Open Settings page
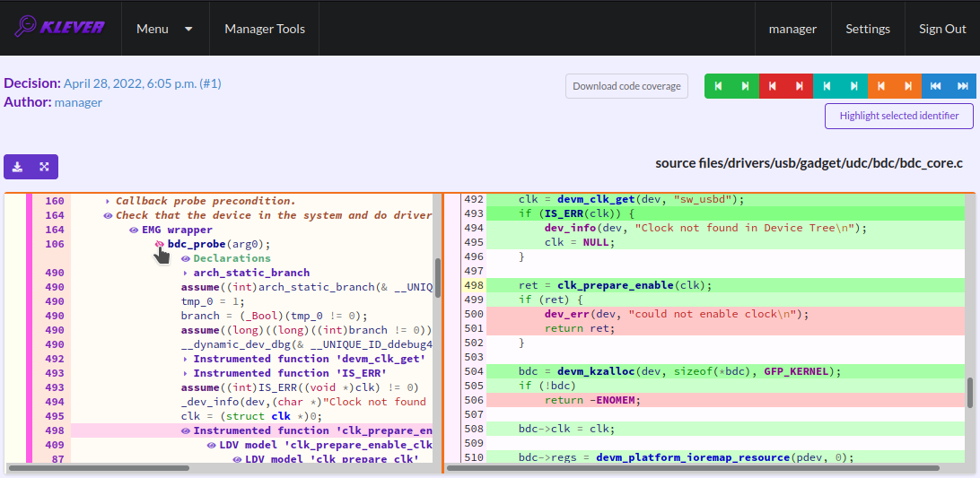The width and height of the screenshot is (980, 478). pyautogui.click(x=868, y=29)
